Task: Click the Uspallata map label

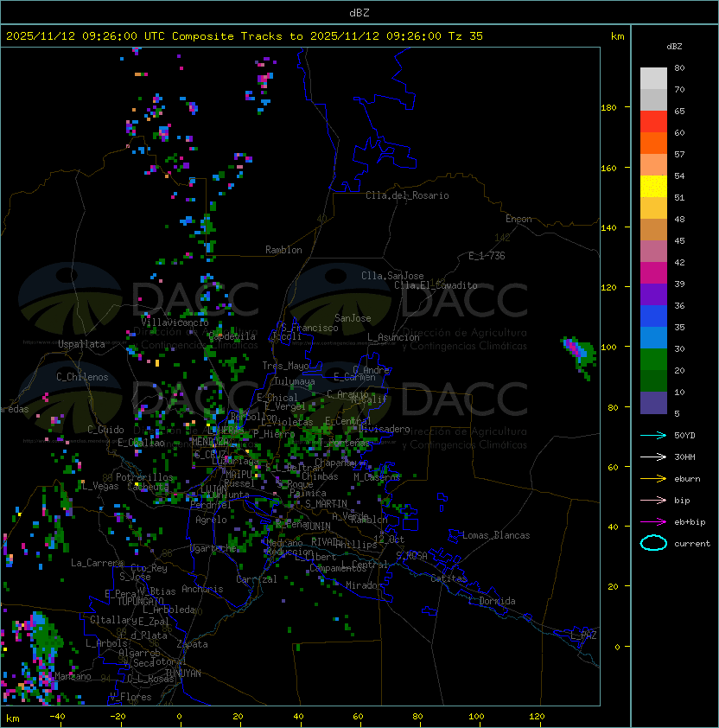Action: [x=81, y=344]
